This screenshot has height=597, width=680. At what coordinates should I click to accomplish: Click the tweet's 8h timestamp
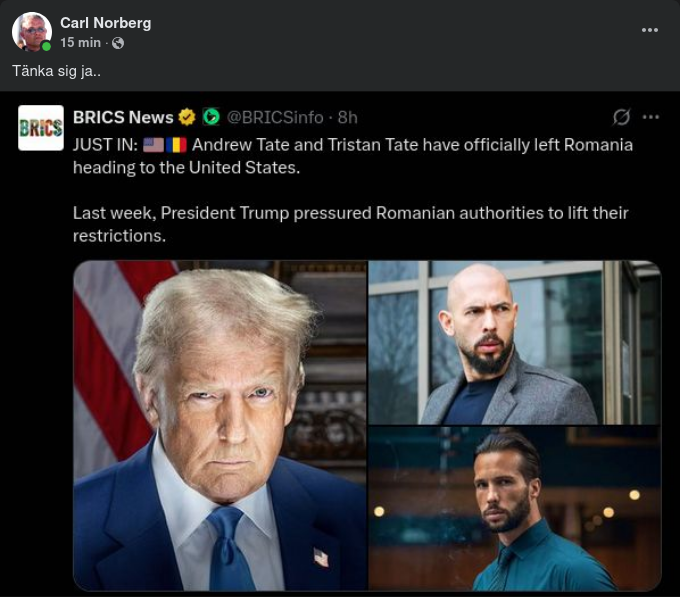(347, 117)
